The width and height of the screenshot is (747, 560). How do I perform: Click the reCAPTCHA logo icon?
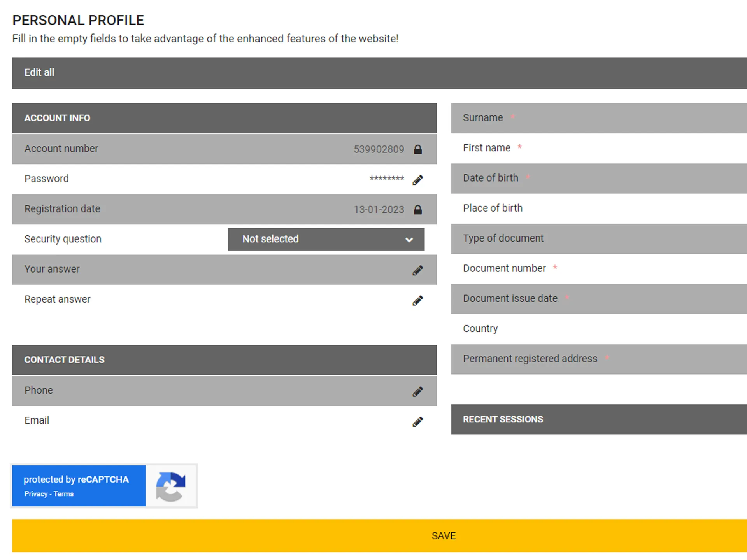point(171,486)
